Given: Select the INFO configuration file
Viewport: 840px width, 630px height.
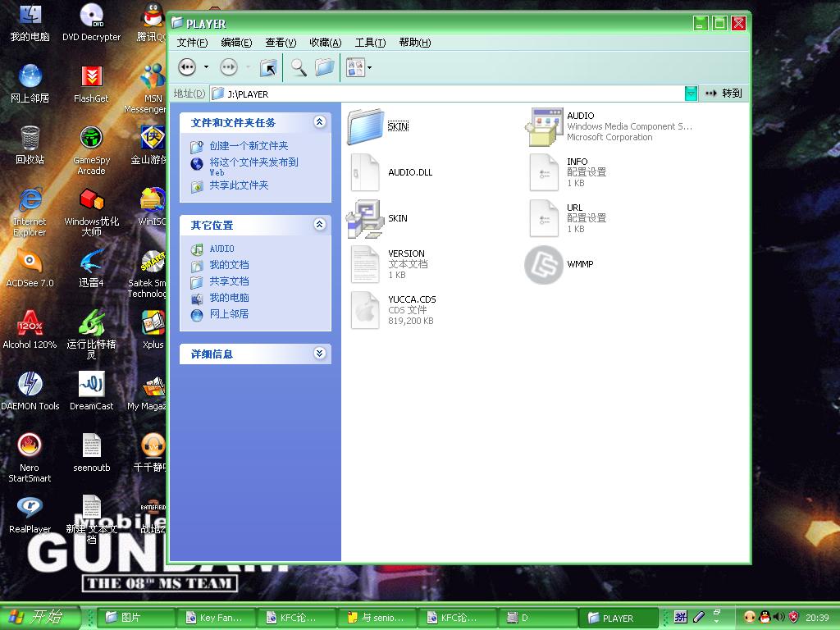Looking at the screenshot, I should tap(568, 172).
